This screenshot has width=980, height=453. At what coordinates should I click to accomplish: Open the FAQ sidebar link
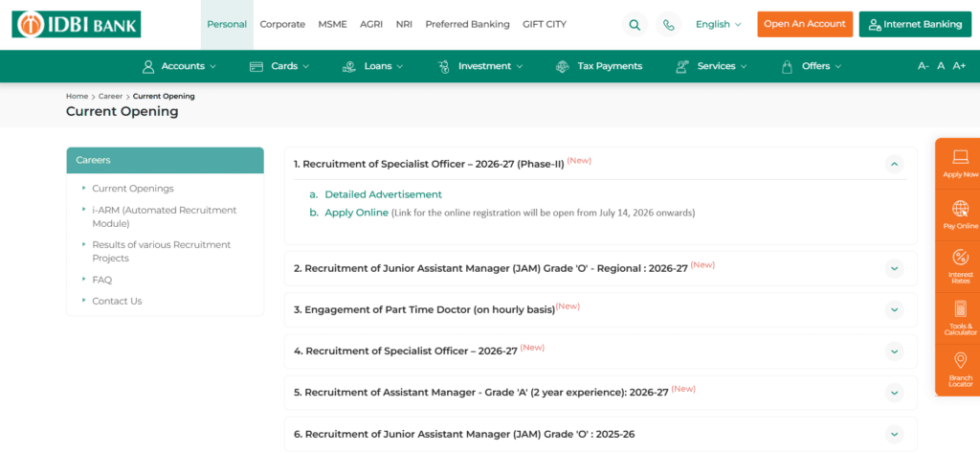coord(101,280)
